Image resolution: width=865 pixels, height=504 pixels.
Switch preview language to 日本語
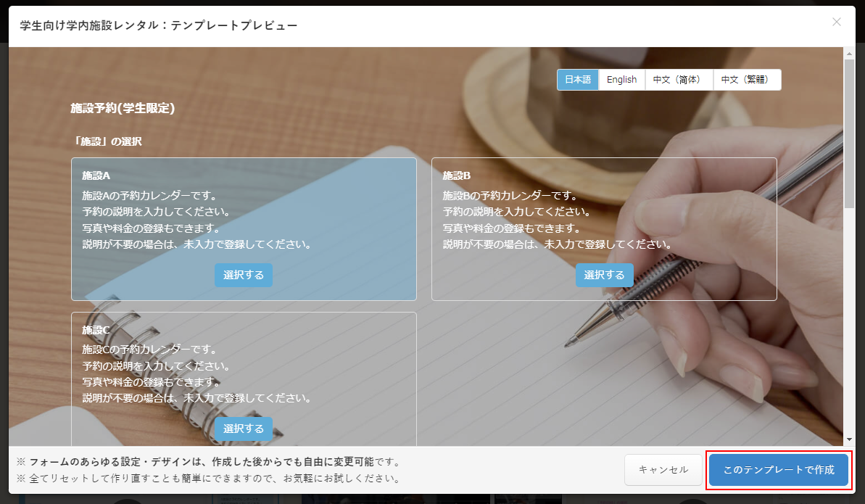[x=578, y=80]
